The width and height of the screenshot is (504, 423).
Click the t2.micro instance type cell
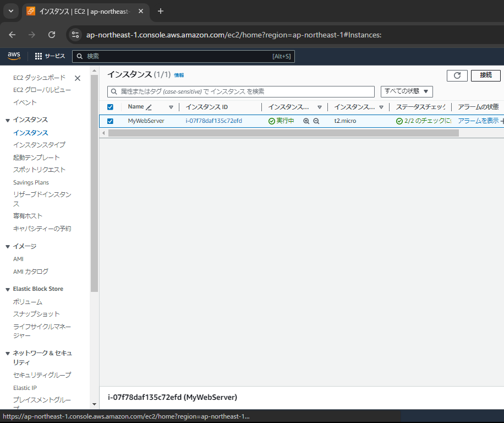pos(345,121)
